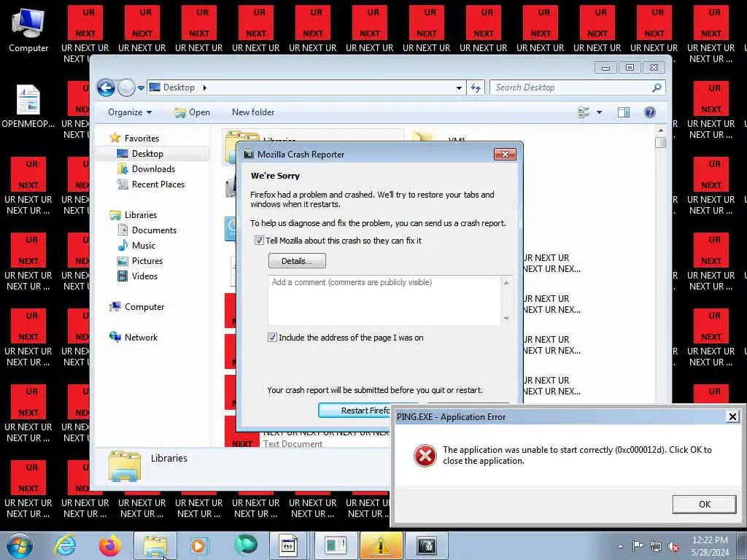The width and height of the screenshot is (747, 560).
Task: Expand the more view options arrow
Action: (600, 112)
